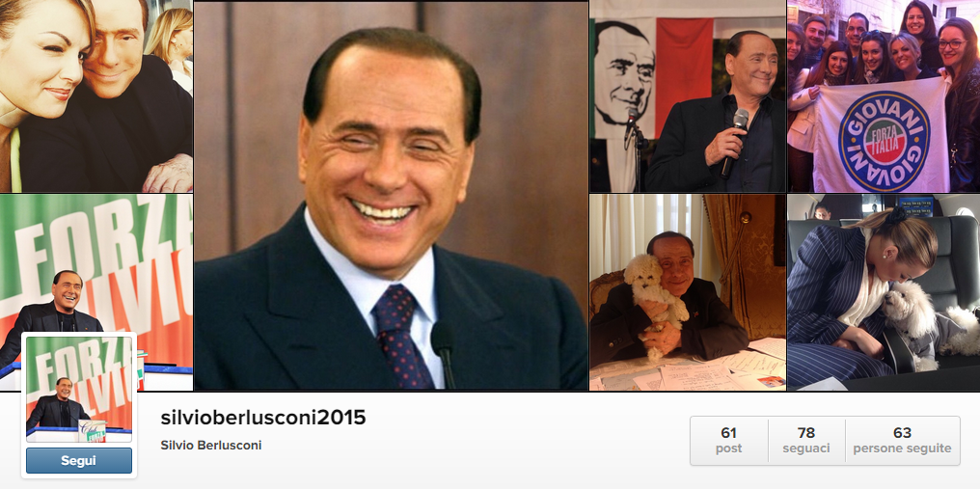Click the 63 following count number
This screenshot has height=489, width=980.
pyautogui.click(x=902, y=433)
